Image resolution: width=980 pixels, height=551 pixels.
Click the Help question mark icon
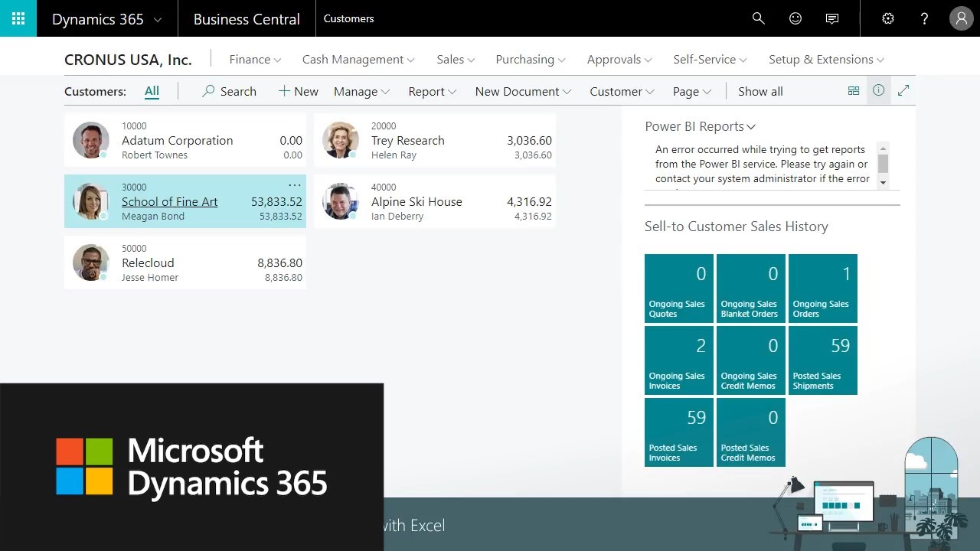[x=924, y=18]
